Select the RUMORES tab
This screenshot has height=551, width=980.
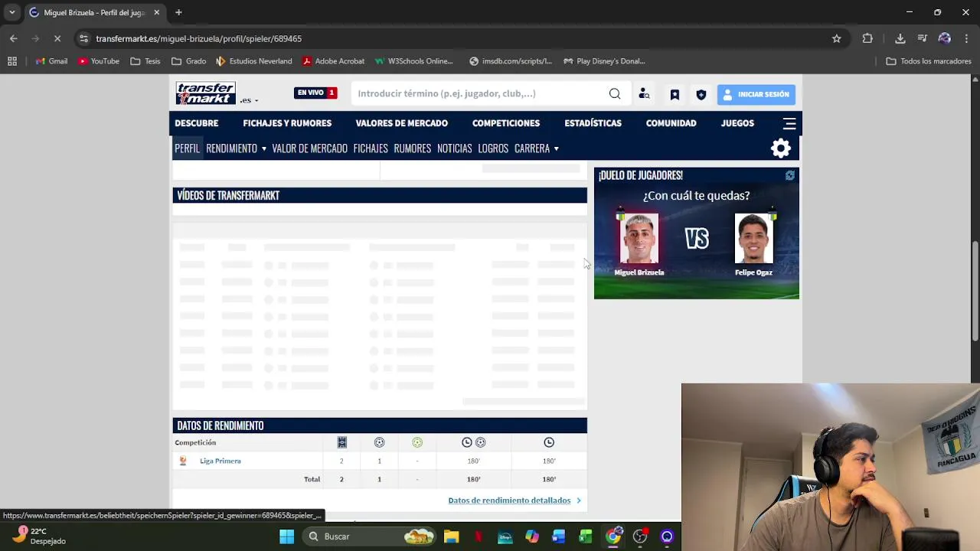pyautogui.click(x=412, y=148)
